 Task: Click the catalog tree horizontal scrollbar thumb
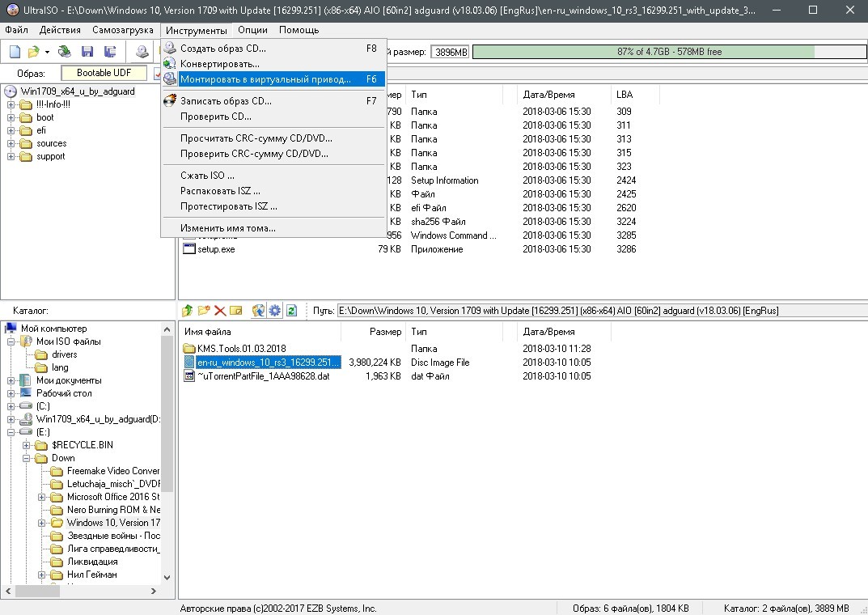point(38,592)
